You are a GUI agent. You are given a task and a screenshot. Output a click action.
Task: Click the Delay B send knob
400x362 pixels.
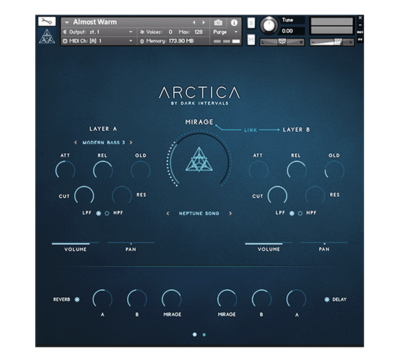[x=262, y=299]
